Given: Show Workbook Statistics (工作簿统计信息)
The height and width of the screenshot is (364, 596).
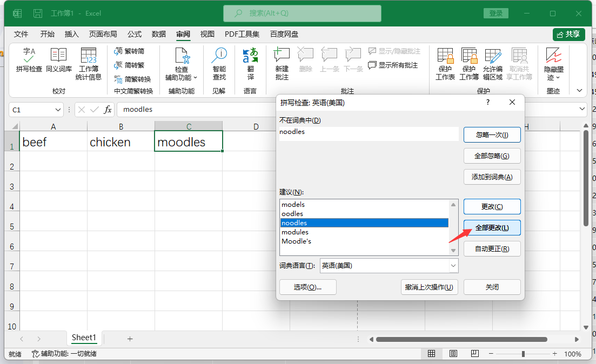Looking at the screenshot, I should [88, 64].
